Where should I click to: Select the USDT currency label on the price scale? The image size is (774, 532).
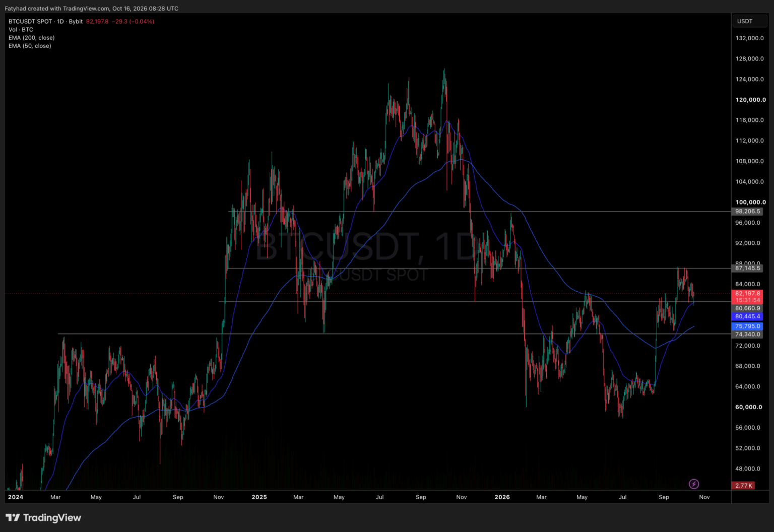pos(744,21)
